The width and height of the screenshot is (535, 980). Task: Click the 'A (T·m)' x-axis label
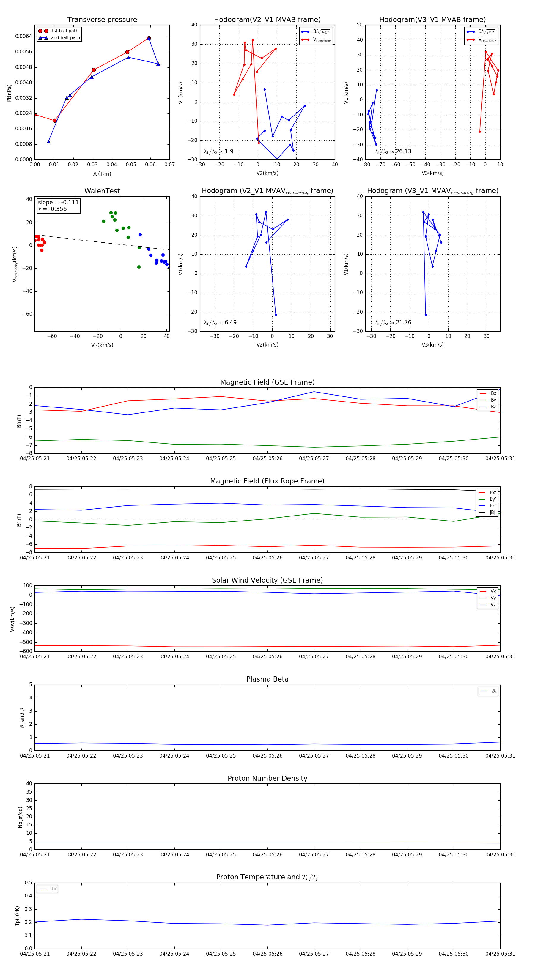102,173
